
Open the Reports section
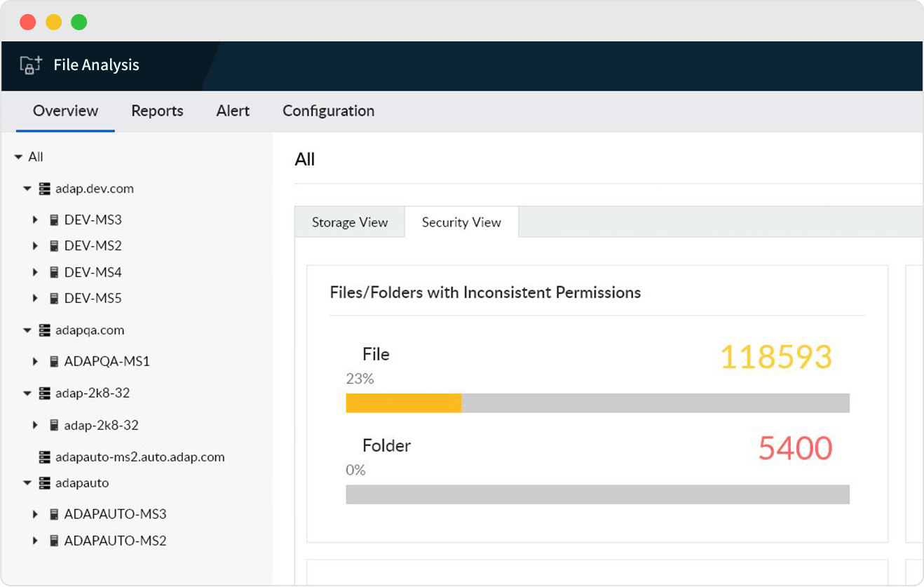157,111
